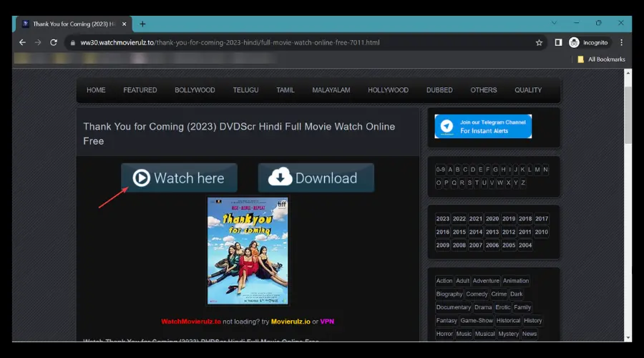Open the DUBBED menu
The height and width of the screenshot is (358, 644).
pyautogui.click(x=439, y=90)
